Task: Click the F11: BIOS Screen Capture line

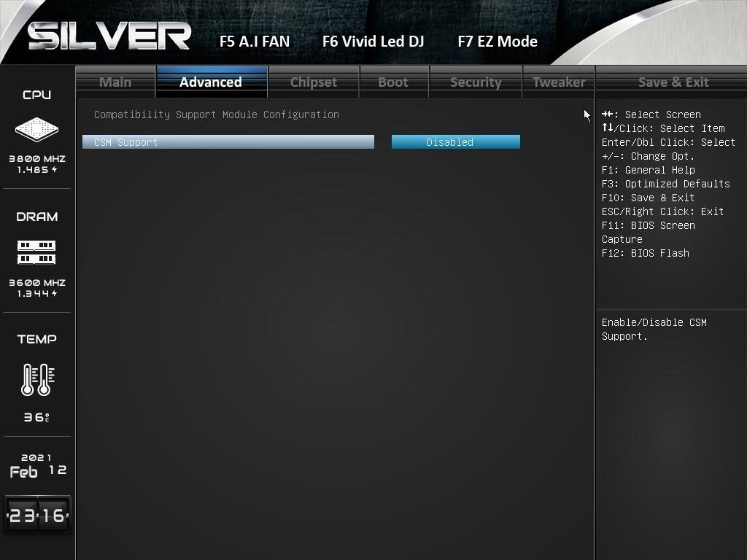Action: point(648,233)
